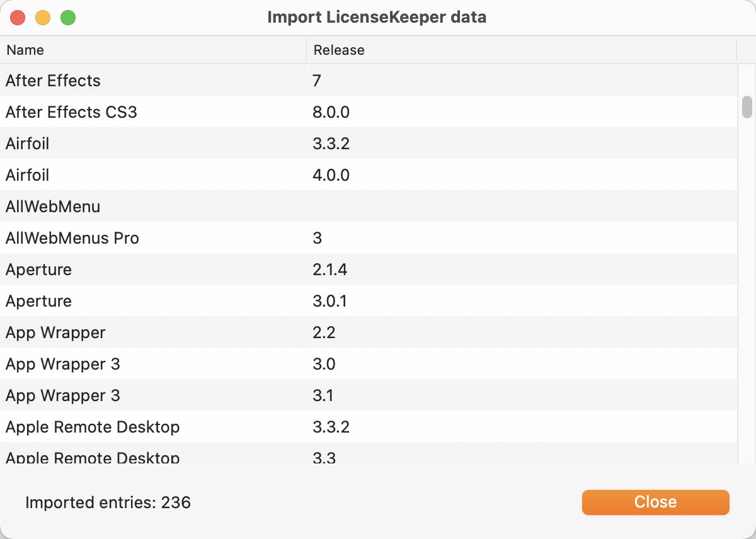Click release value 7 for After Effects
756x539 pixels.
point(318,81)
